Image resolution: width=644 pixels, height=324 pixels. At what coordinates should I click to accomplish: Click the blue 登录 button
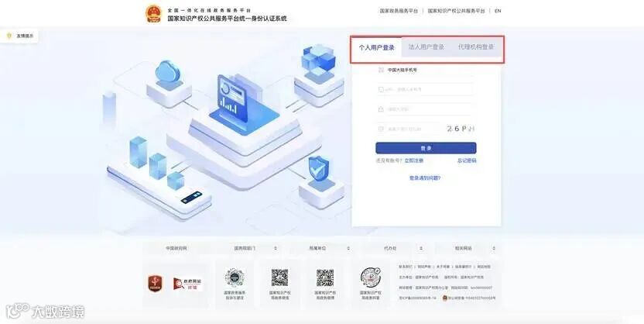click(x=426, y=148)
